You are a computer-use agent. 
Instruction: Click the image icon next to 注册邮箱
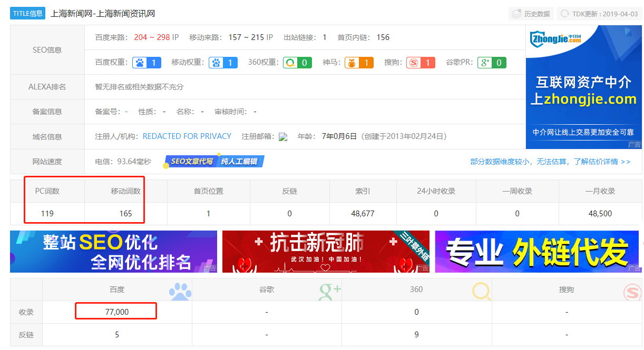click(x=283, y=136)
